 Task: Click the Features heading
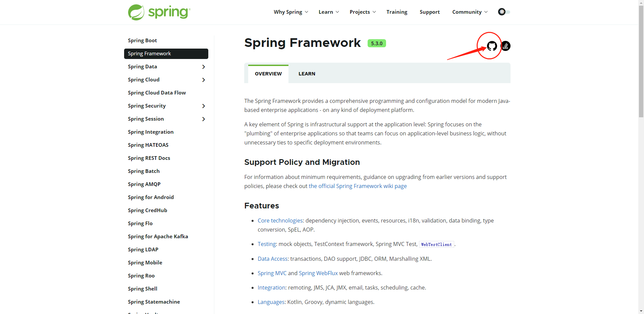[x=262, y=206]
